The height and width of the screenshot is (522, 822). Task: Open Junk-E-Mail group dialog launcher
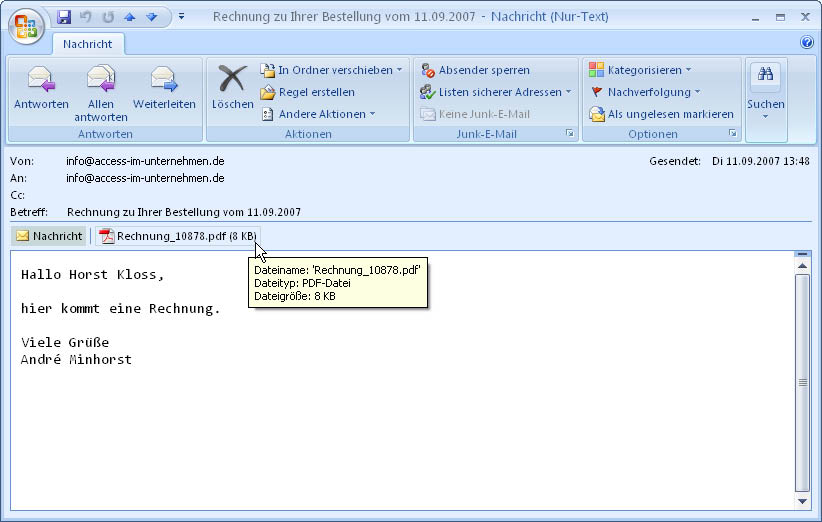tap(570, 134)
